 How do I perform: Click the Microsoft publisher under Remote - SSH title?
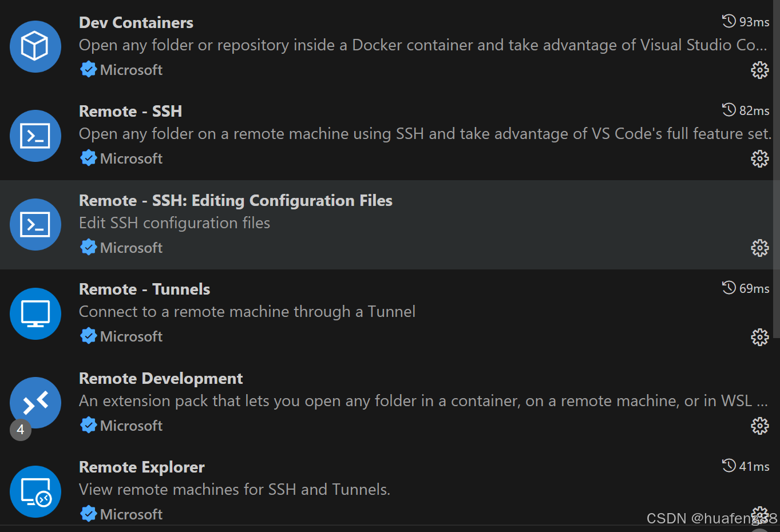click(x=131, y=158)
